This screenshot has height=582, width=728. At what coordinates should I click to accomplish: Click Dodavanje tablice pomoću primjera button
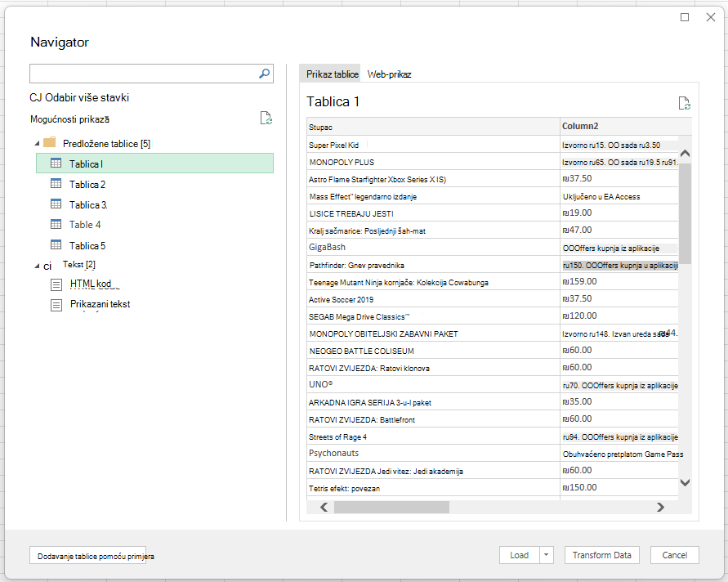88,556
